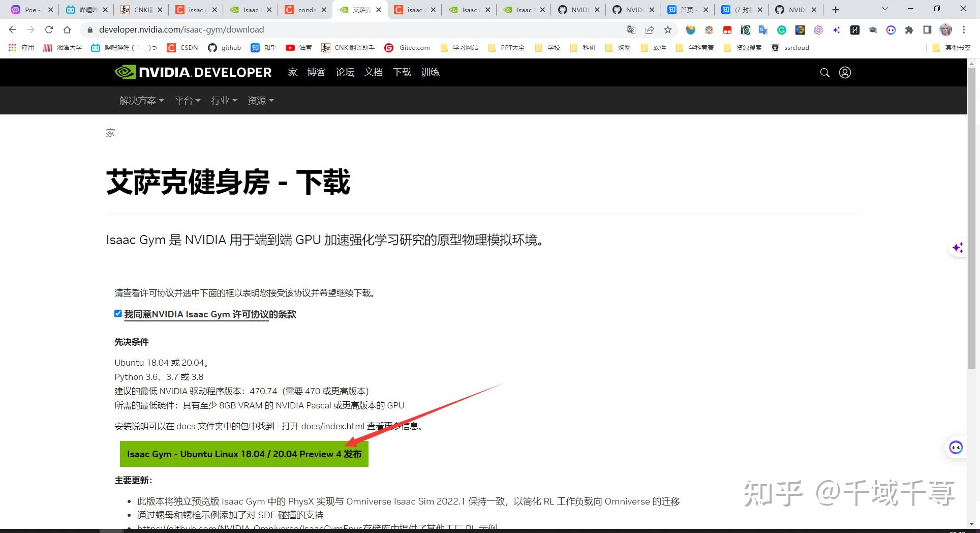Open the tab search chevron
This screenshot has width=980, height=533.
[x=884, y=9]
